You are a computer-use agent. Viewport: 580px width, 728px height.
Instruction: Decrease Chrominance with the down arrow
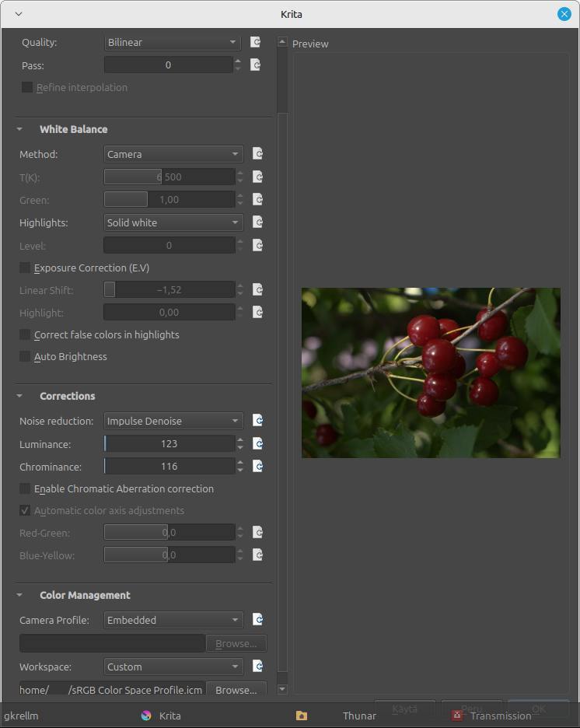[240, 471]
